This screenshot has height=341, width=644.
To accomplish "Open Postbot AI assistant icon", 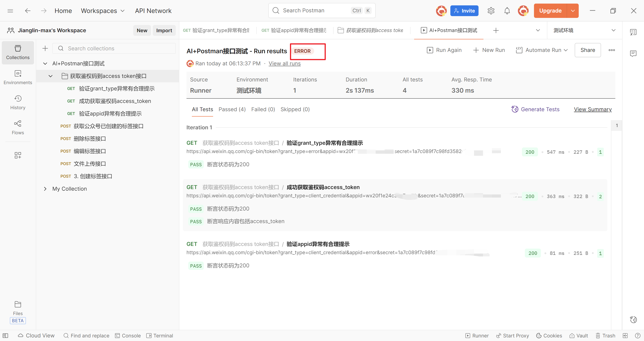I will 633,319.
